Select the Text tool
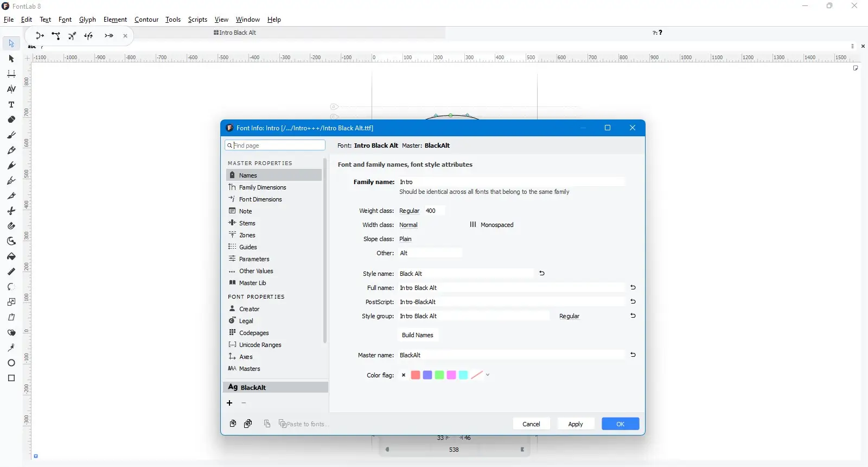Screen dimensions: 868x467 (11, 104)
